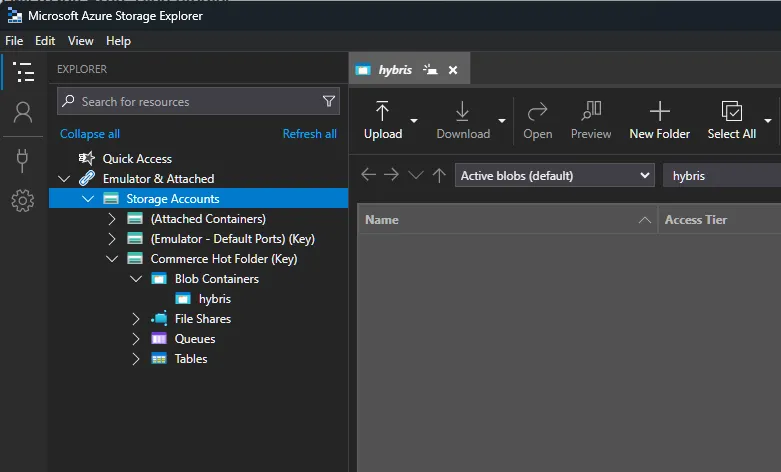Create a New Folder from the toolbar
Image resolution: width=781 pixels, height=472 pixels.
point(659,120)
